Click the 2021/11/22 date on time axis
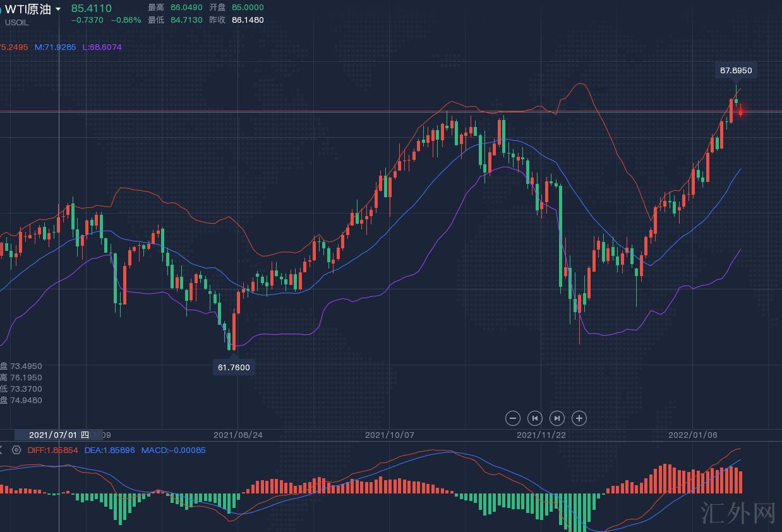 click(541, 435)
